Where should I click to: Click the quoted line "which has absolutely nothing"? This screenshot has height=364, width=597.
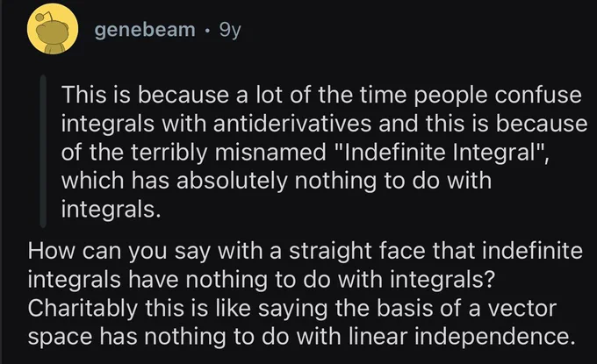coord(277,181)
